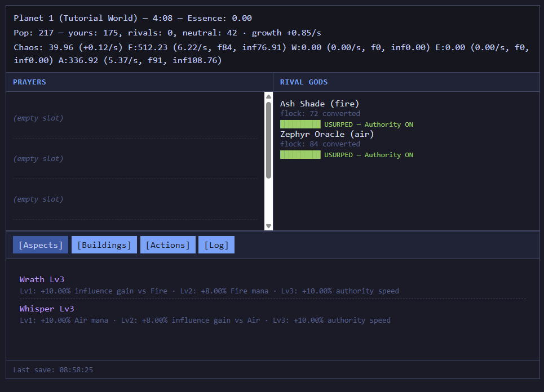
Task: Click the prayers list scrollbar thumb
Action: coord(268,140)
